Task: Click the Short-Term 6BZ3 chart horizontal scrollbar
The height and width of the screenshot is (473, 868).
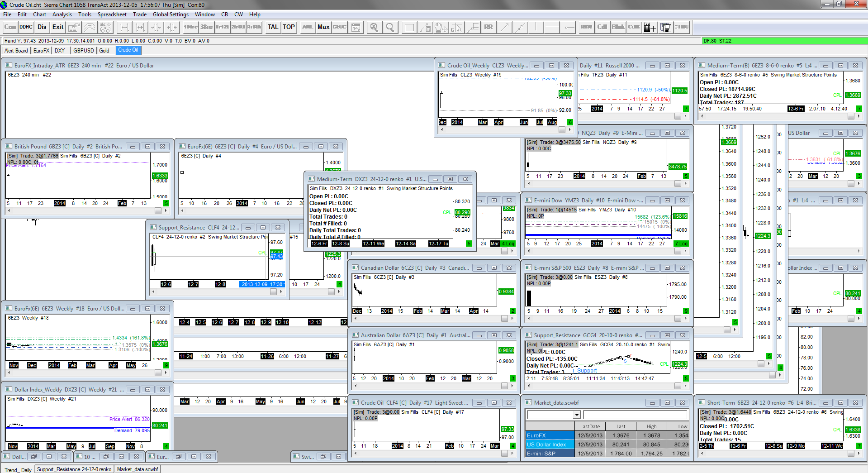Action: pyautogui.click(x=774, y=453)
